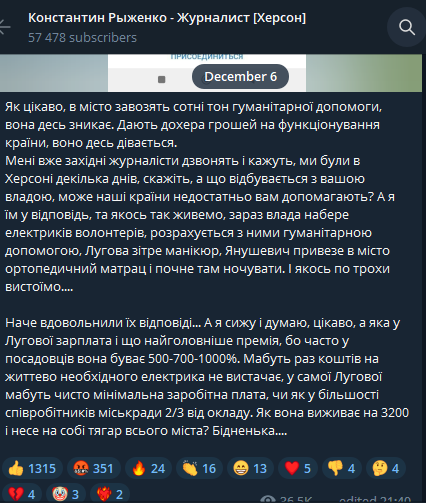Image resolution: width=426 pixels, height=503 pixels.
Task: Pick the grinning face reaction with 13
Action: [x=250, y=468]
